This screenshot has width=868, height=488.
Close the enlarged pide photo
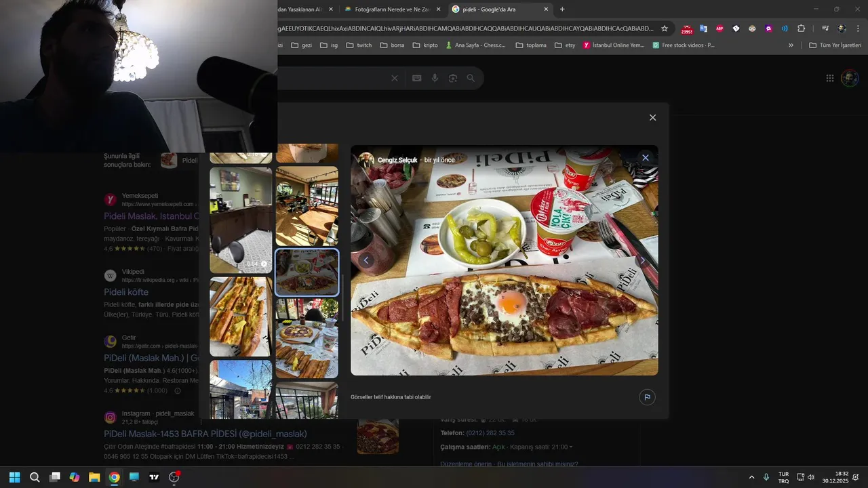(646, 158)
